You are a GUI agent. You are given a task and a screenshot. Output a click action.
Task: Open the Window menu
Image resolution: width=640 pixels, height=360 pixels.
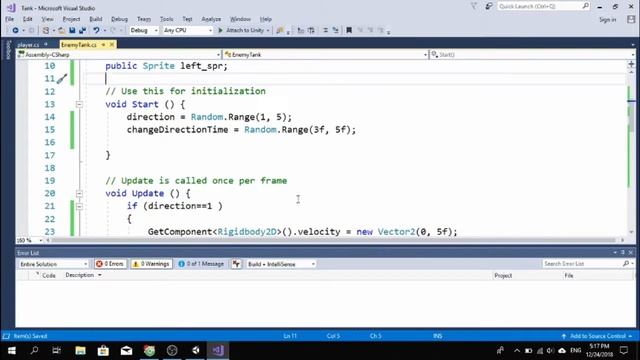(240, 19)
